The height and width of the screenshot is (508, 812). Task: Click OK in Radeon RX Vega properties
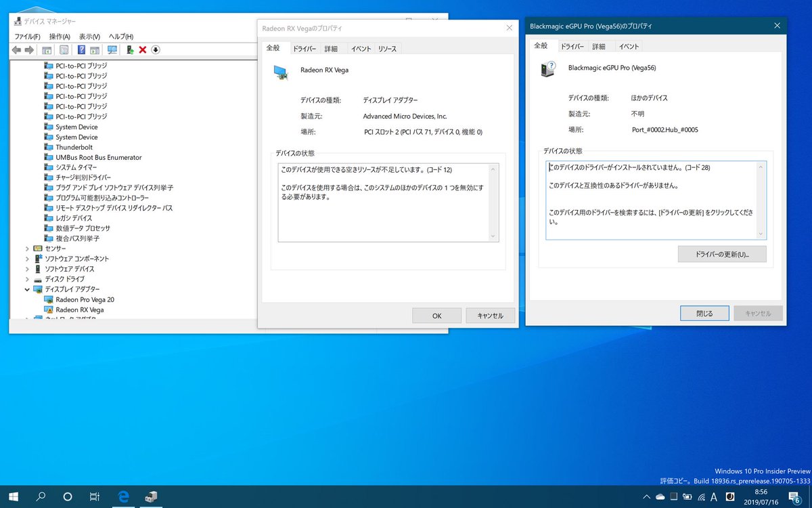point(436,316)
